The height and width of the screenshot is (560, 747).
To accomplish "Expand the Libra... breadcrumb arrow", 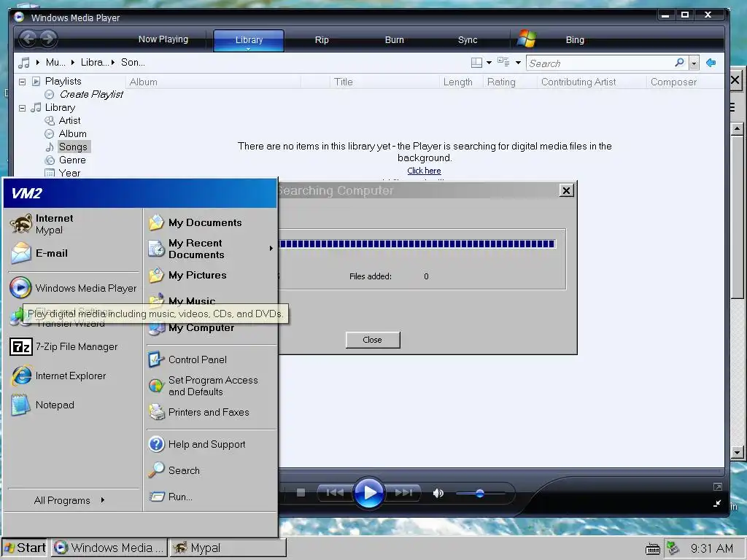I will point(113,63).
